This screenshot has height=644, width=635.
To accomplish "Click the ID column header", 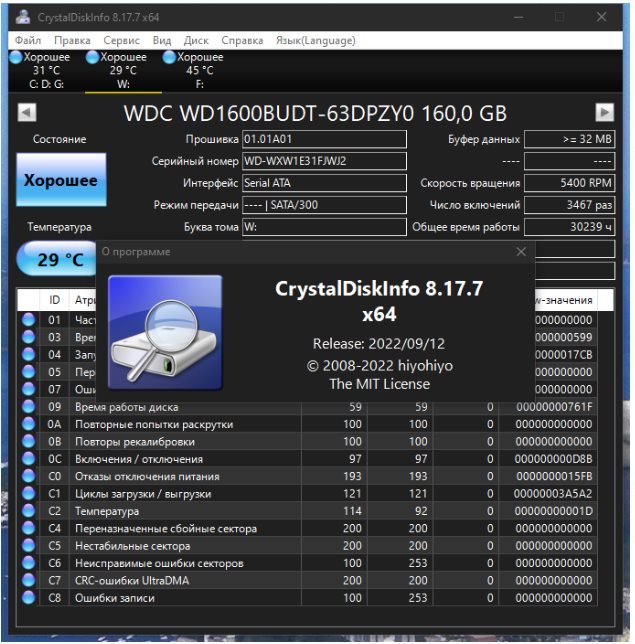I will pos(54,300).
